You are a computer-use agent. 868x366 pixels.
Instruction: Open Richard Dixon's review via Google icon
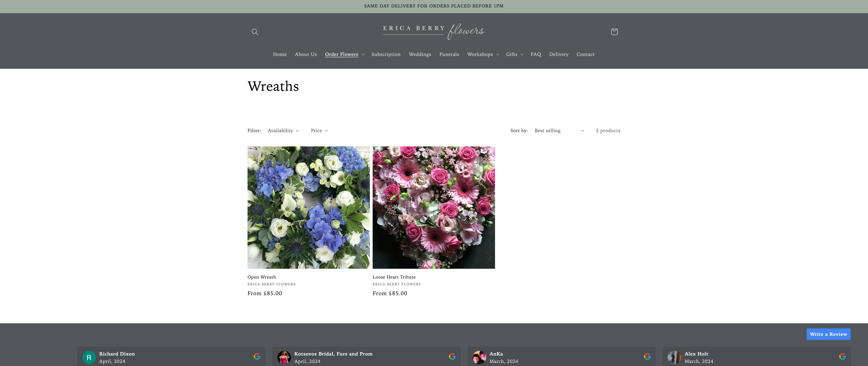pos(257,356)
